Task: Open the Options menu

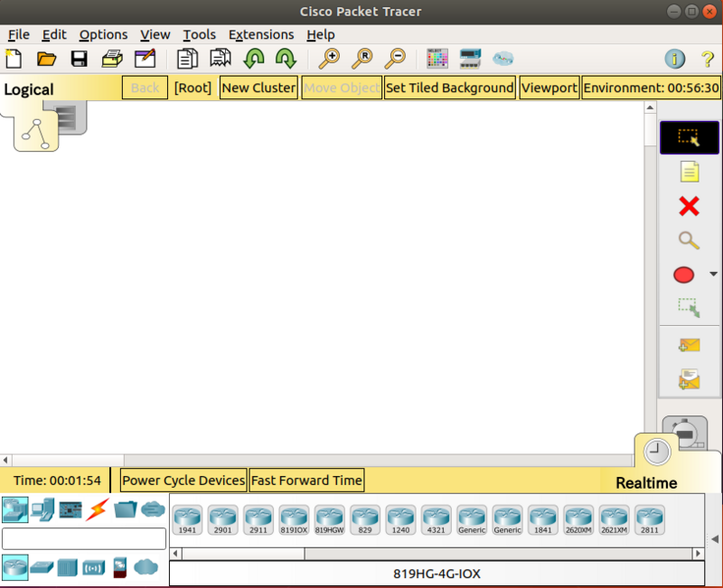Action: 103,34
